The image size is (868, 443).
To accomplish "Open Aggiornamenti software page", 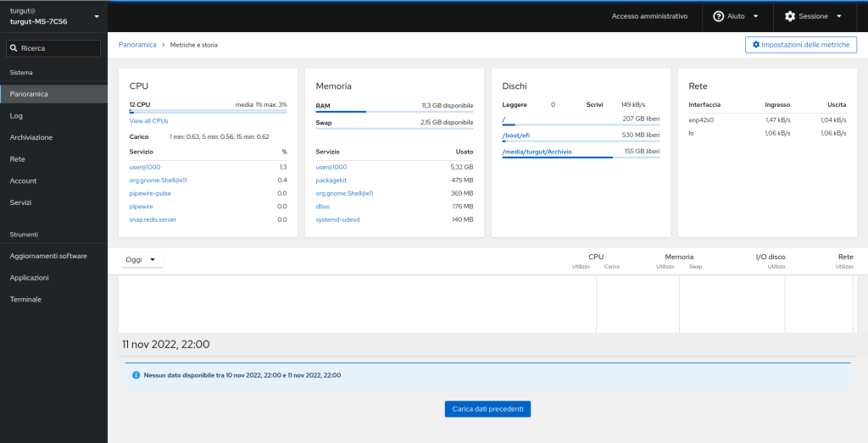I will click(x=48, y=256).
